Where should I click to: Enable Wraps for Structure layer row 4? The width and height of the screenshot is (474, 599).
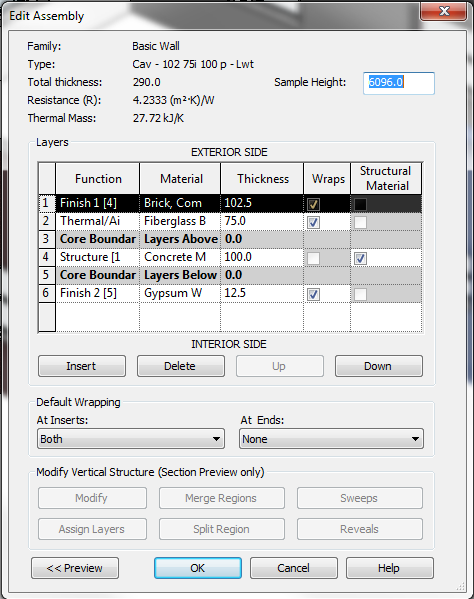314,258
